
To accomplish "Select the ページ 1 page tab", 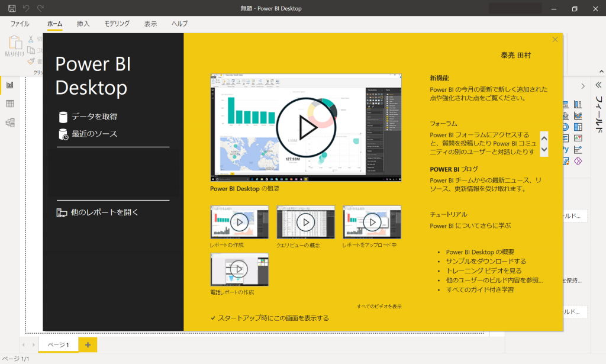I will click(x=59, y=344).
